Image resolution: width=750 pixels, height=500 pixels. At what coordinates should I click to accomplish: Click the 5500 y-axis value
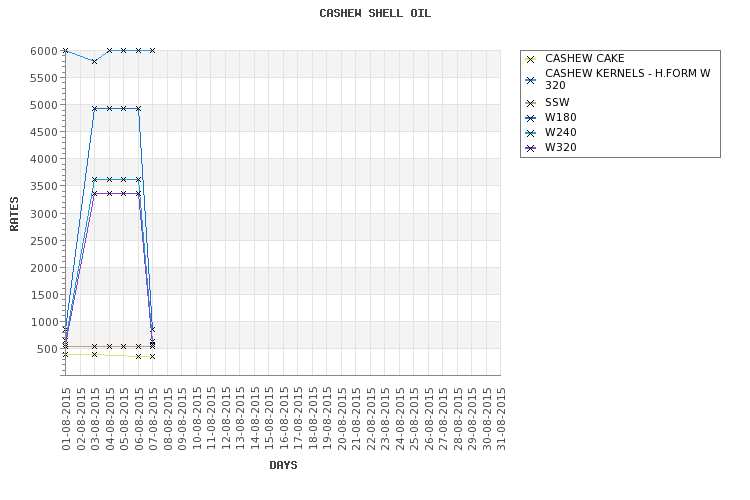(44, 78)
